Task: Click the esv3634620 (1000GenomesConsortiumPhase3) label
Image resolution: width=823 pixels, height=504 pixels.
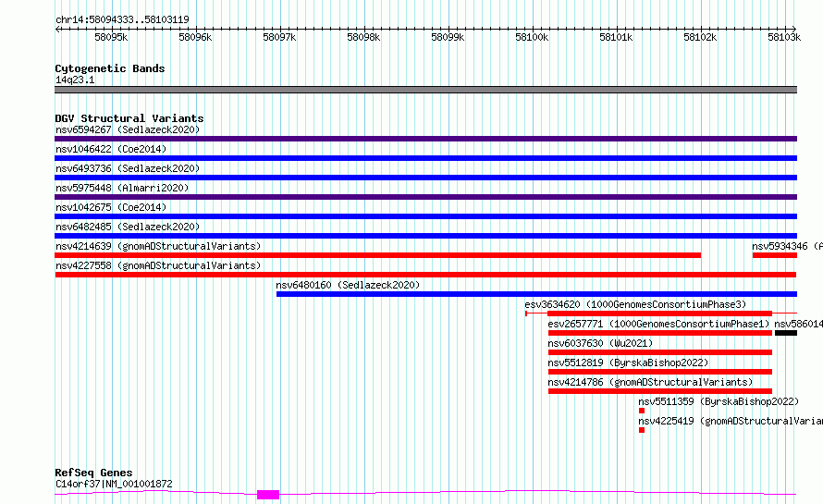Action: pos(635,304)
